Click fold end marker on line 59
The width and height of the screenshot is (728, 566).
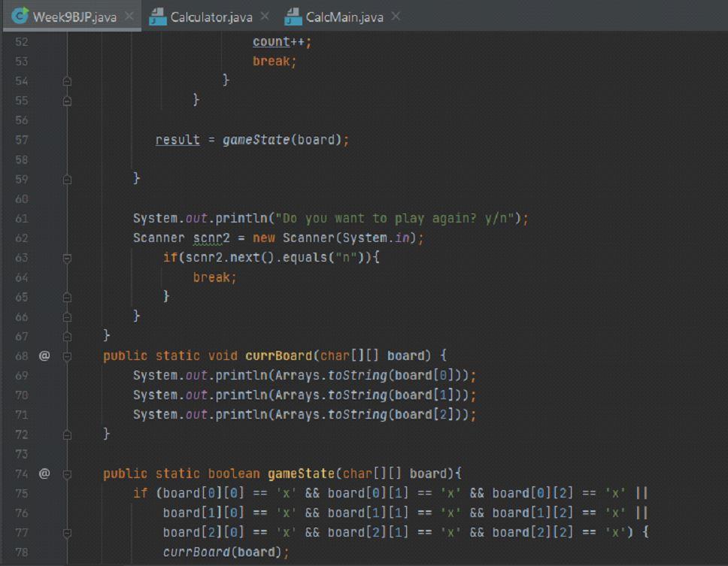tap(67, 179)
